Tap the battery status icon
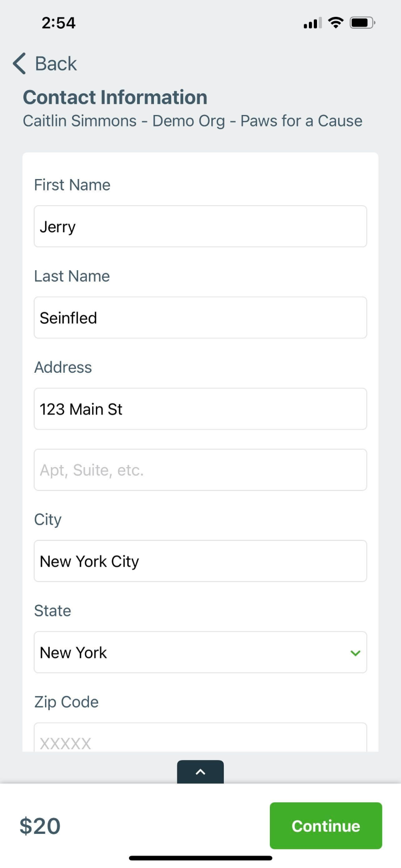Image resolution: width=401 pixels, height=868 pixels. coord(363,23)
